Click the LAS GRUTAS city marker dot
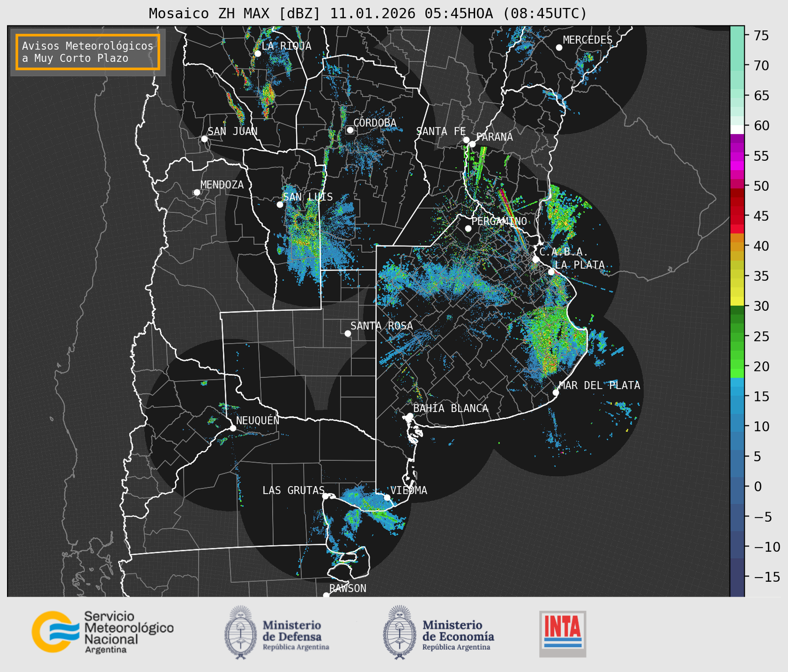 click(x=326, y=496)
